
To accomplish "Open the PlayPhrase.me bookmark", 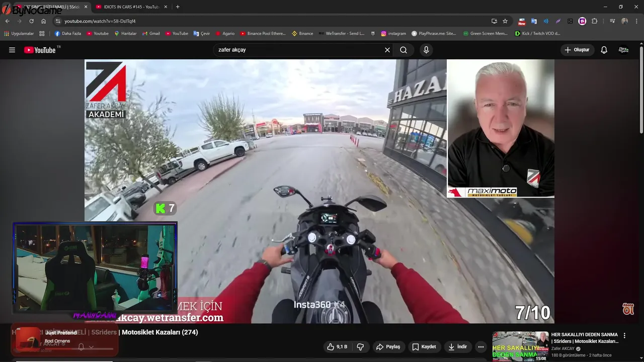I will pos(434,34).
